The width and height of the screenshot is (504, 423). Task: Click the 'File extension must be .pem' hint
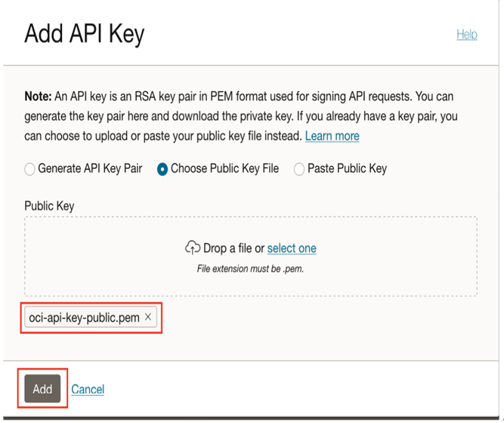coord(250,269)
